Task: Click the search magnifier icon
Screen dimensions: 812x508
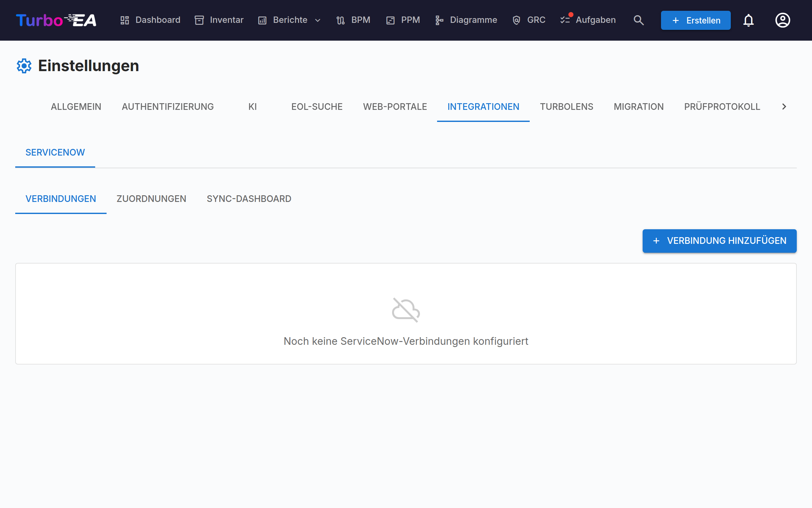Action: pos(638,20)
